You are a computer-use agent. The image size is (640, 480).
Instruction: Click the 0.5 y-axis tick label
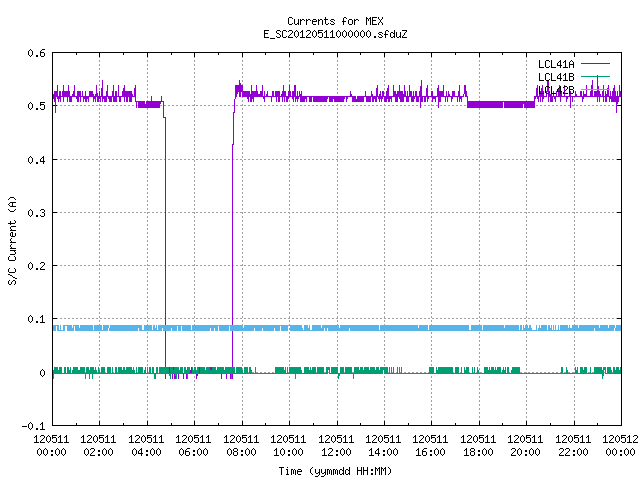click(x=36, y=106)
